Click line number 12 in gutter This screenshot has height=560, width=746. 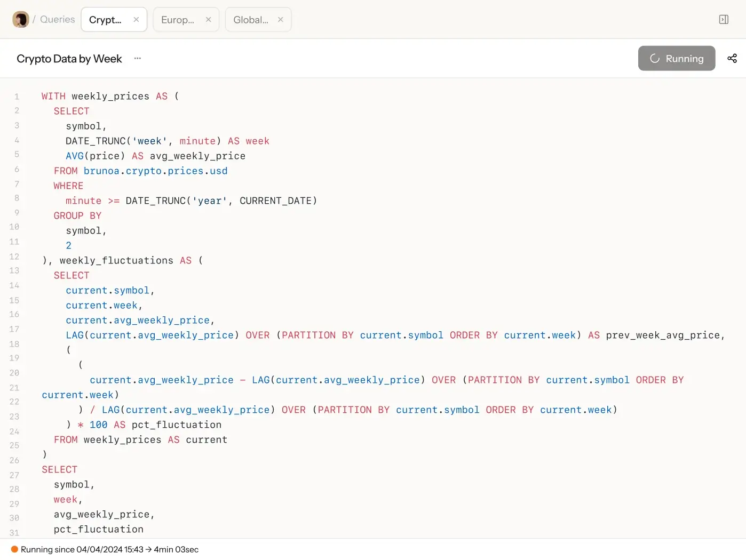[x=14, y=257]
